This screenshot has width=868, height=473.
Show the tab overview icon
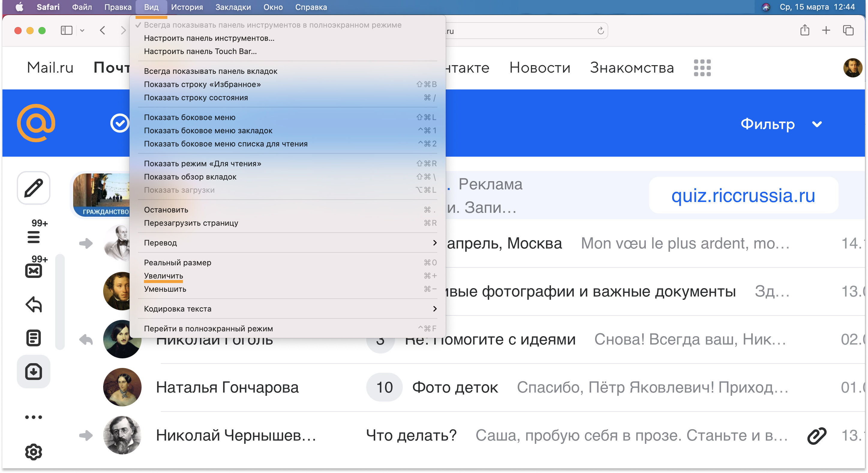pos(848,30)
